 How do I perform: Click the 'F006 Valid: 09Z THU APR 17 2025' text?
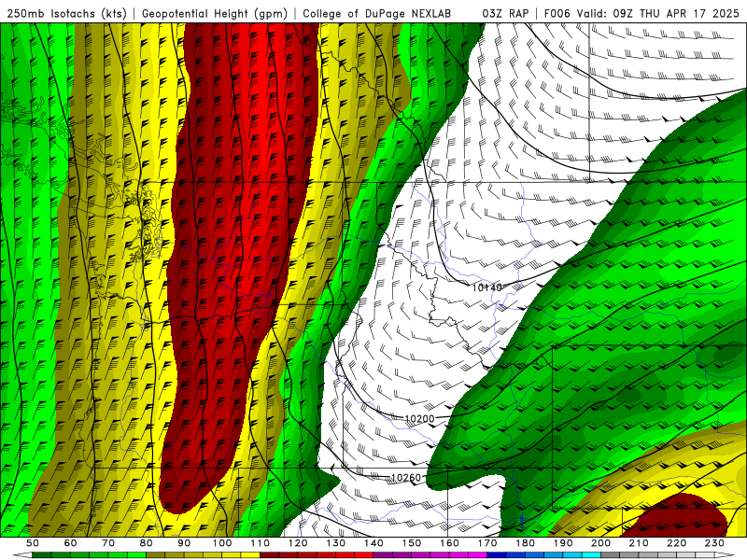tap(641, 13)
